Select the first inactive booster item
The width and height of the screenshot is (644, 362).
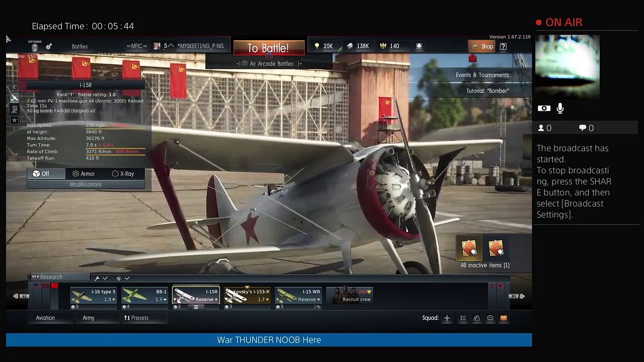469,248
